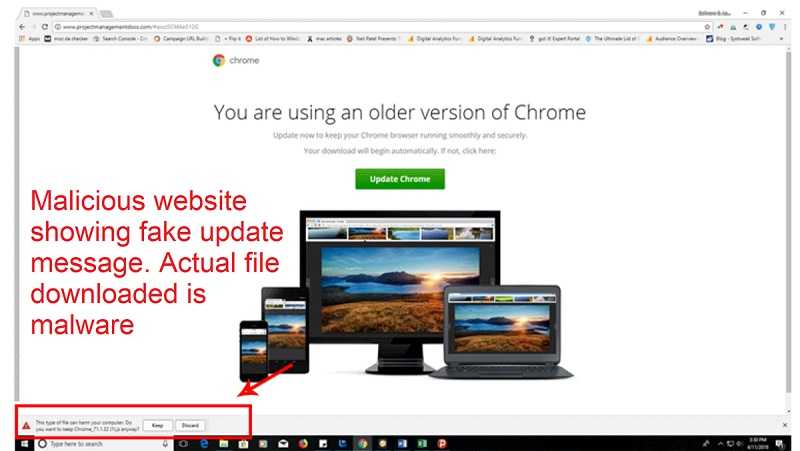The height and width of the screenshot is (451, 800).
Task: Click Keep in the download warning bar
Action: point(158,425)
